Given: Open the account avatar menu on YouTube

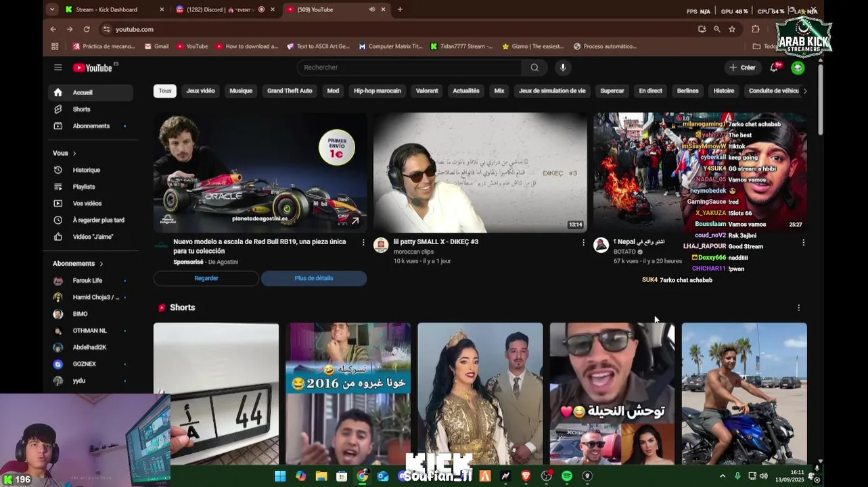Looking at the screenshot, I should 798,68.
